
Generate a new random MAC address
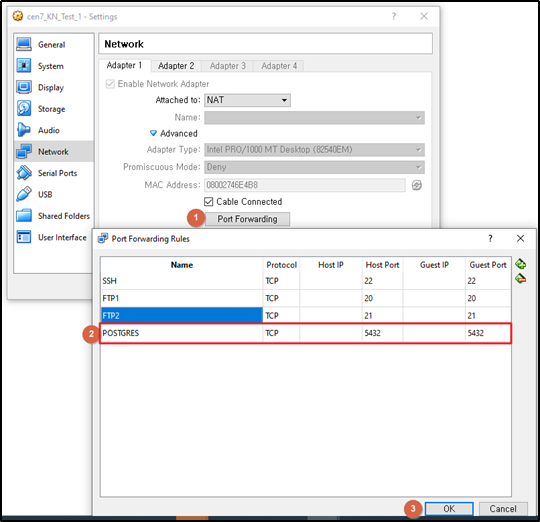(417, 185)
